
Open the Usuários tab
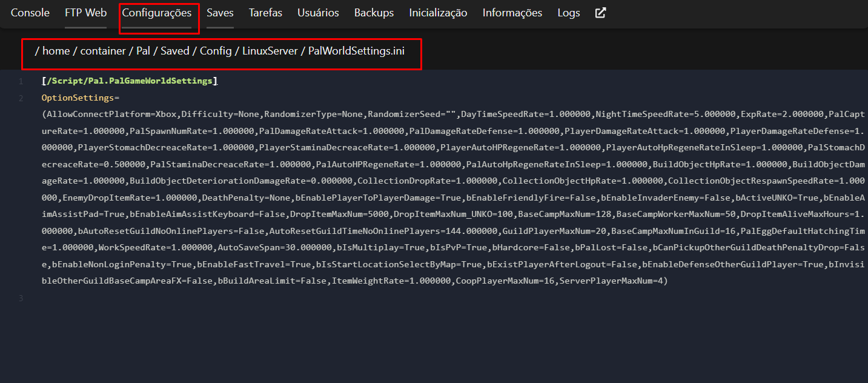point(318,13)
